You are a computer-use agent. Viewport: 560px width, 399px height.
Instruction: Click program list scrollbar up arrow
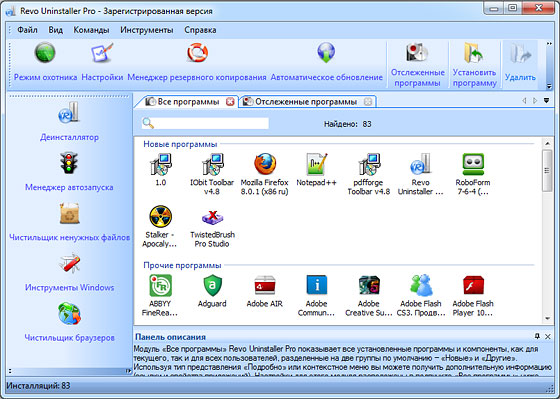coord(548,144)
